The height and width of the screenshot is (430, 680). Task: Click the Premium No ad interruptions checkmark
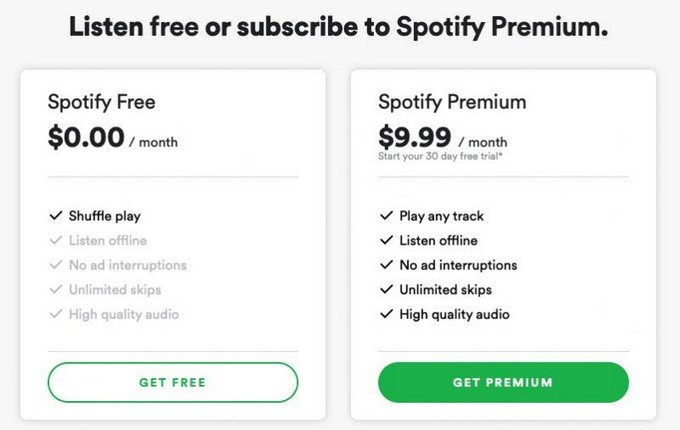click(x=385, y=265)
